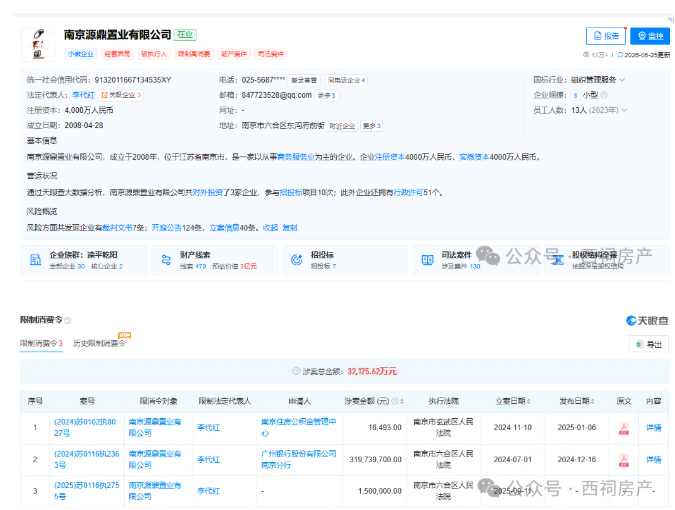The height and width of the screenshot is (510, 675).
Task: Click the 同电话企业 4 badge
Action: click(x=346, y=80)
